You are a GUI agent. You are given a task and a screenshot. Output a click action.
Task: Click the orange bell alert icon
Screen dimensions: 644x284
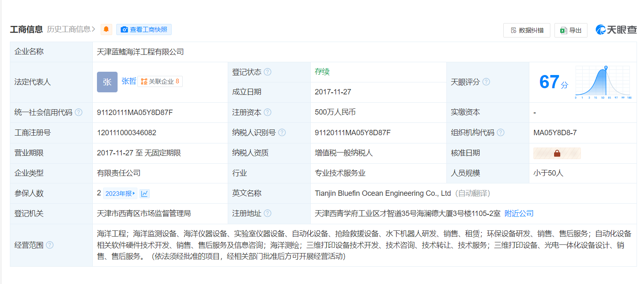point(106,29)
